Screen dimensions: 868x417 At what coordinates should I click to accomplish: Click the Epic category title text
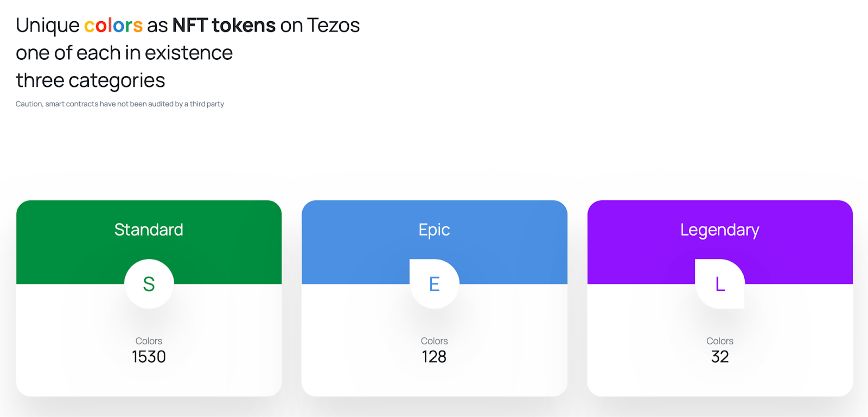[435, 230]
